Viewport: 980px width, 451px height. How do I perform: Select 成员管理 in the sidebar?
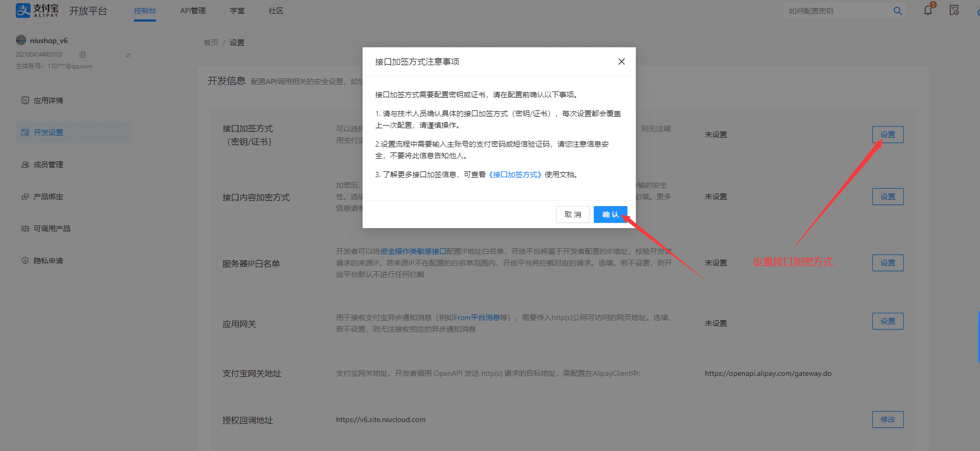48,165
